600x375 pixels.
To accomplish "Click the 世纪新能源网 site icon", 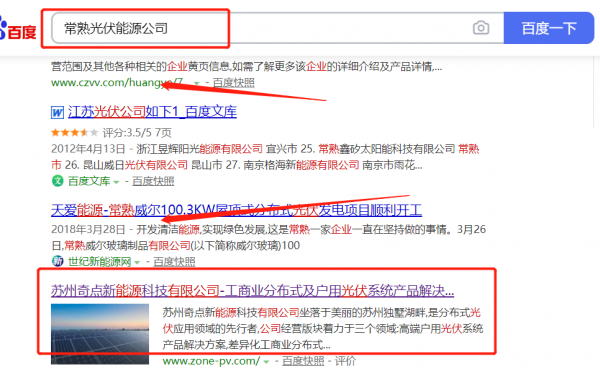I will 57,261.
